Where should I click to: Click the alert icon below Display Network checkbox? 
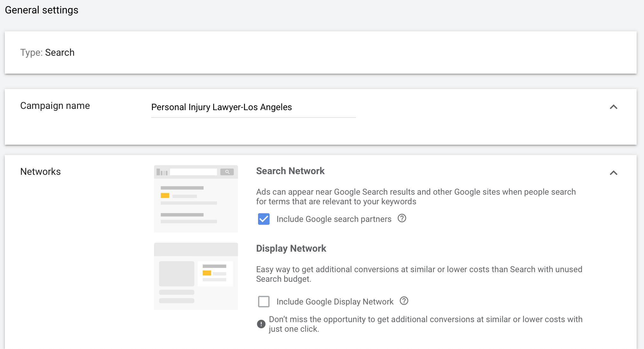coord(261,324)
